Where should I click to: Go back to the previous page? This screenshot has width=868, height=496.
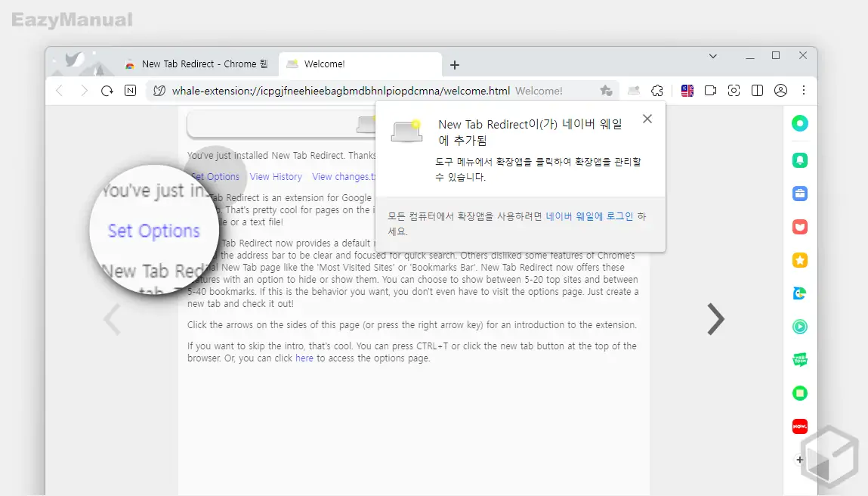60,91
